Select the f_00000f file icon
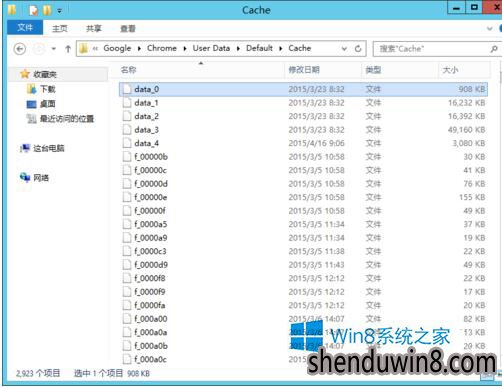 (x=127, y=211)
